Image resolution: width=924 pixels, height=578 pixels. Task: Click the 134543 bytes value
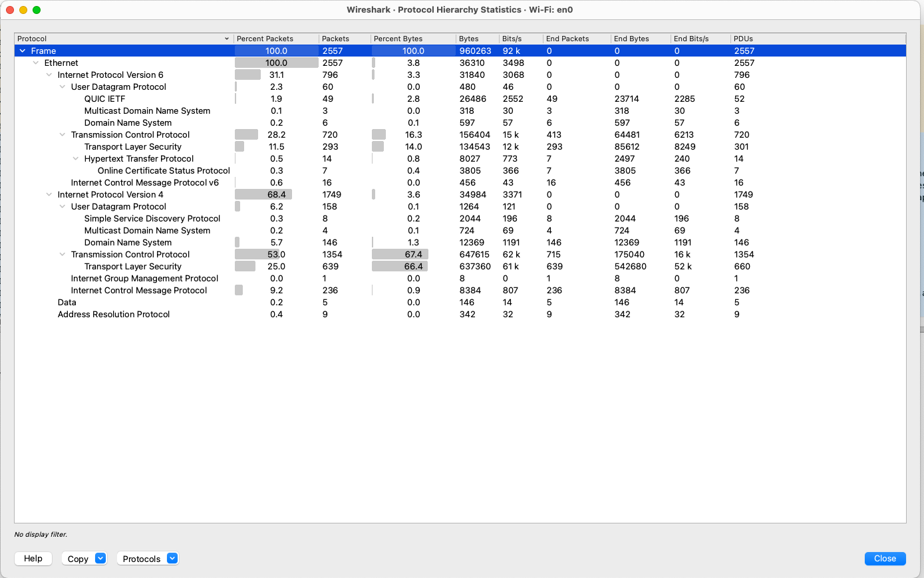pos(474,147)
